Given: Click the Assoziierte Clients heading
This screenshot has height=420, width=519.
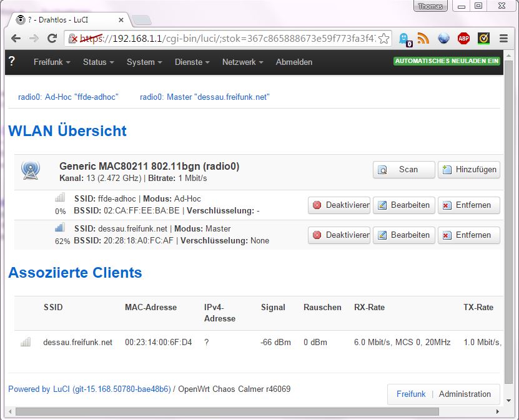Looking at the screenshot, I should [x=75, y=273].
